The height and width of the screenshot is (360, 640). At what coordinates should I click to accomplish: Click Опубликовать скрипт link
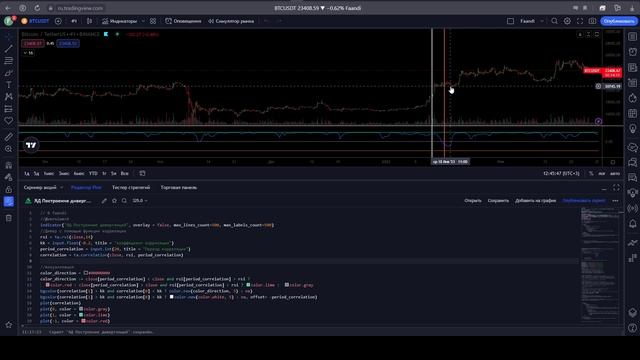coord(584,201)
